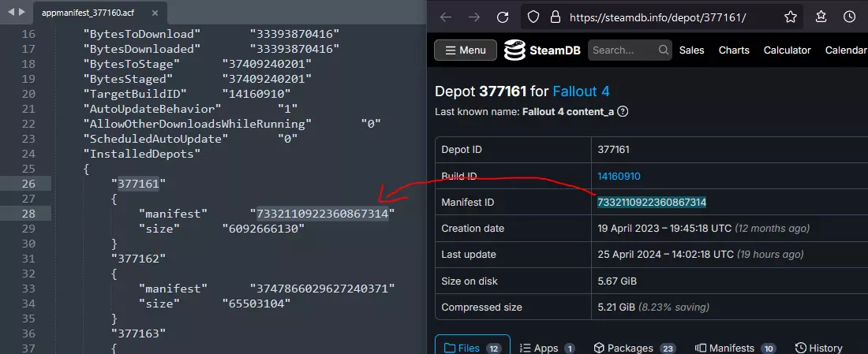Reload the SteamDB depot page
Screen dimensions: 868x354
point(502,17)
